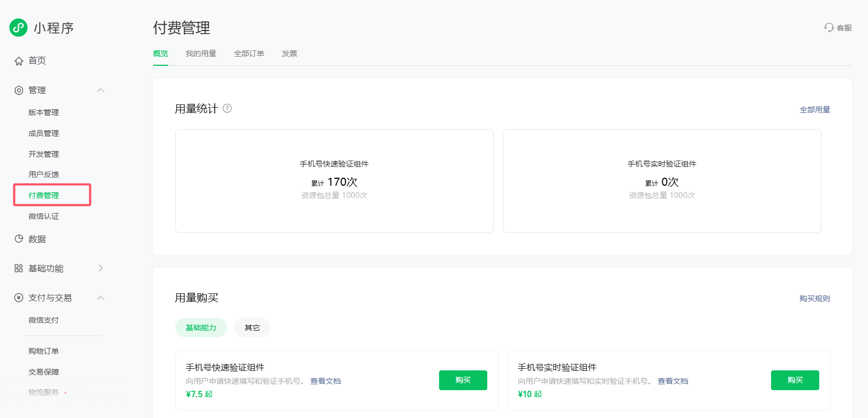
Task: Click the 客服 support link
Action: tap(838, 27)
